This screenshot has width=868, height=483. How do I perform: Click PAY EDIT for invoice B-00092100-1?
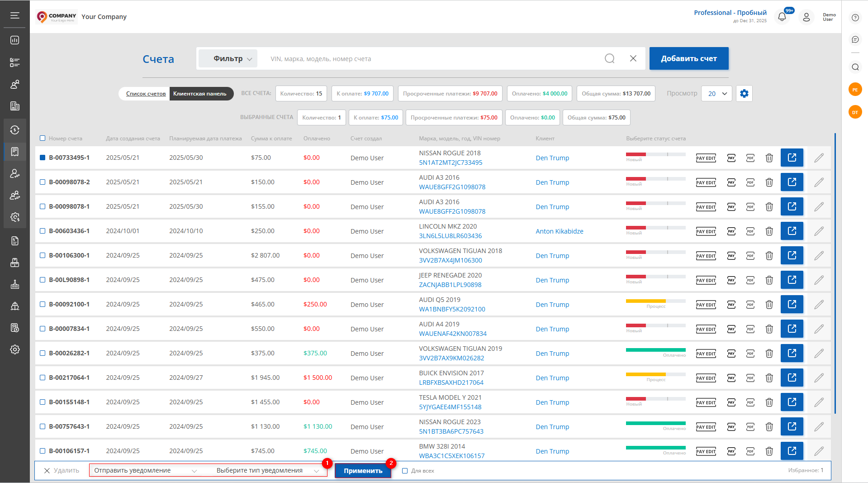click(706, 305)
